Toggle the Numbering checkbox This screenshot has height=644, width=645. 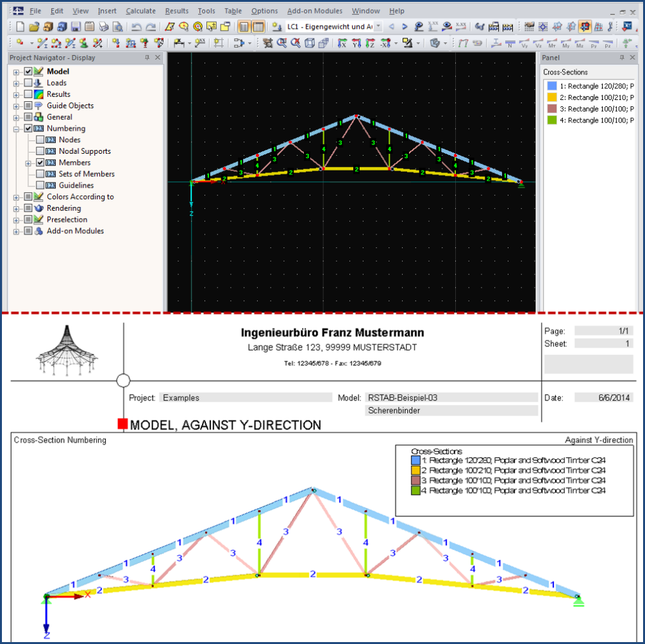pos(28,128)
